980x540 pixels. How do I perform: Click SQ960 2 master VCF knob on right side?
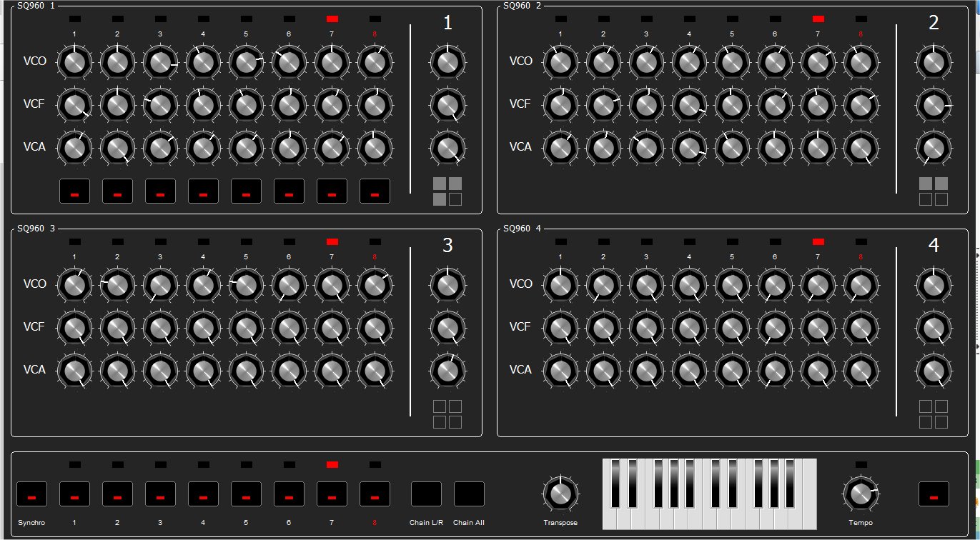tap(934, 105)
